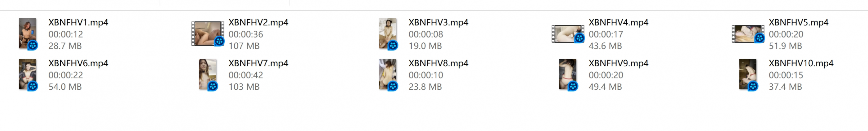Select the XBNFHV3.mp4 video file icon
The image size is (868, 131).
pyautogui.click(x=388, y=34)
